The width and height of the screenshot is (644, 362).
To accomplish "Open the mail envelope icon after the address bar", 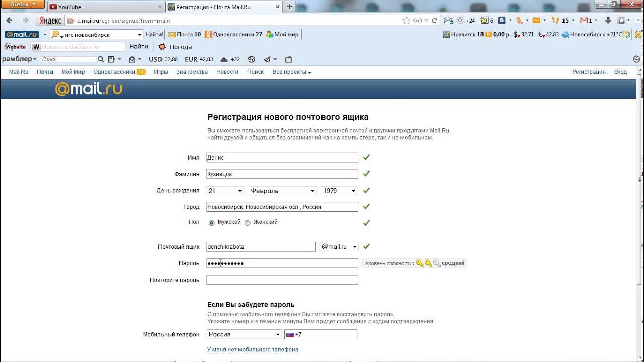I will coord(449,21).
